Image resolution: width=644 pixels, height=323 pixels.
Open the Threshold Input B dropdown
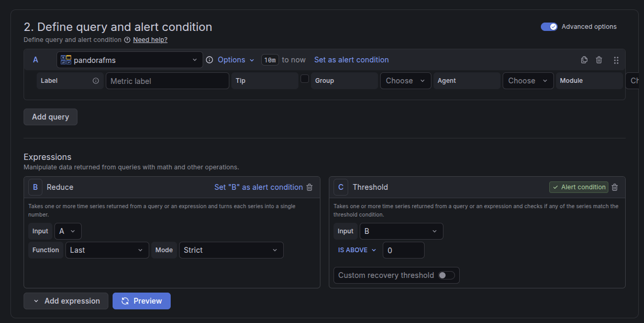(402, 231)
